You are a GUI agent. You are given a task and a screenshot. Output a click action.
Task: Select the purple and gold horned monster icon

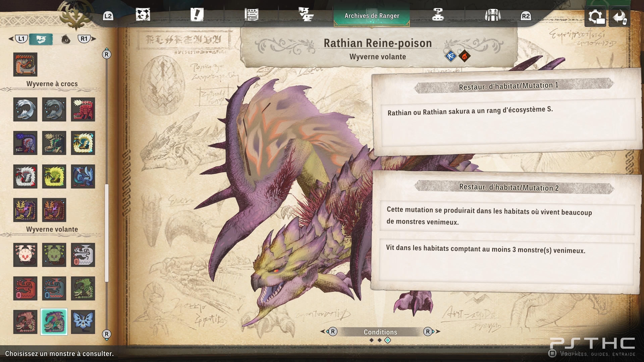coord(25,210)
